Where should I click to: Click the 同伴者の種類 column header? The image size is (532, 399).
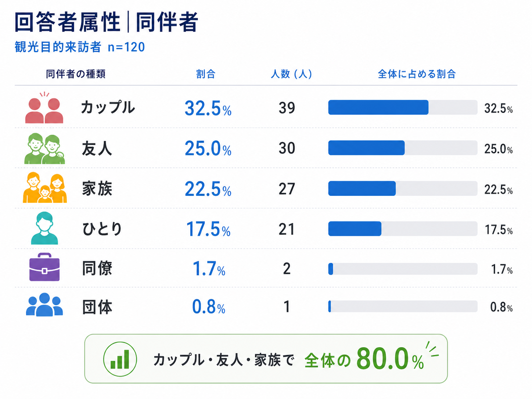click(76, 74)
